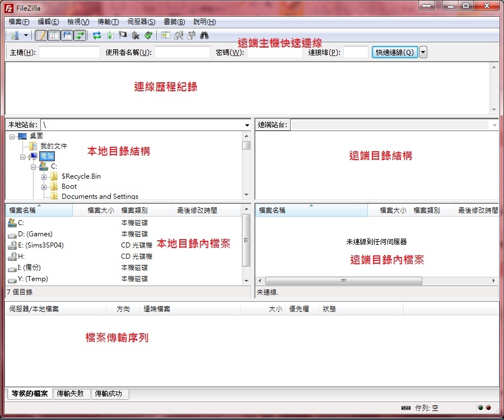Screen dimensions: 504x420
Task: Click the reconnect to last server icon
Action: [148, 35]
